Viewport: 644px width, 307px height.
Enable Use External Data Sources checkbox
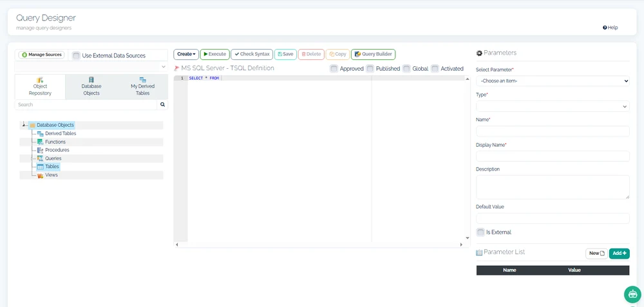(76, 55)
